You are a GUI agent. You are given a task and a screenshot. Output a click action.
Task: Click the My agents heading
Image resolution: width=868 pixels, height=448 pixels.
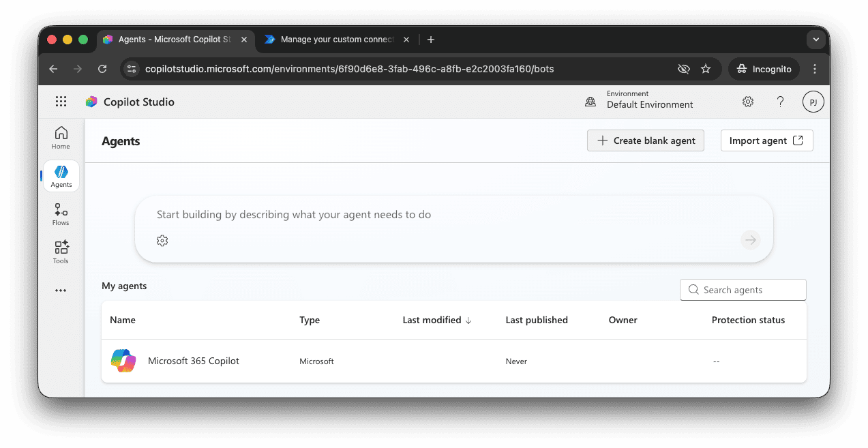[x=124, y=286]
